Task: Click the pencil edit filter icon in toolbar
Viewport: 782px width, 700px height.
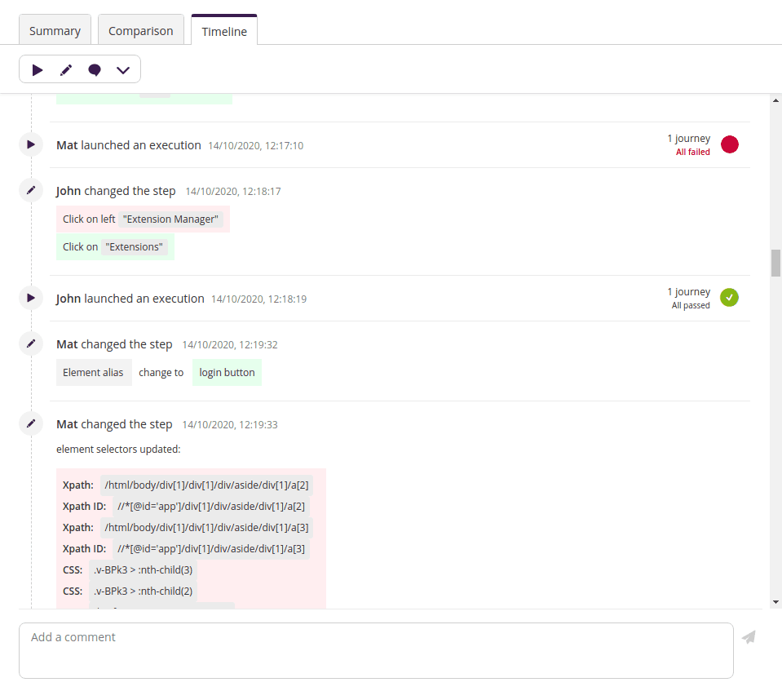Action: click(x=66, y=70)
